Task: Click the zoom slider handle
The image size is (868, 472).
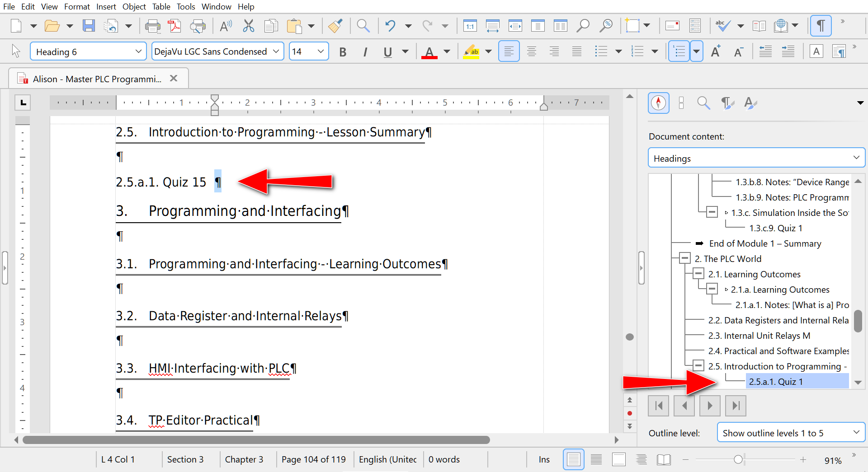Action: tap(738, 459)
